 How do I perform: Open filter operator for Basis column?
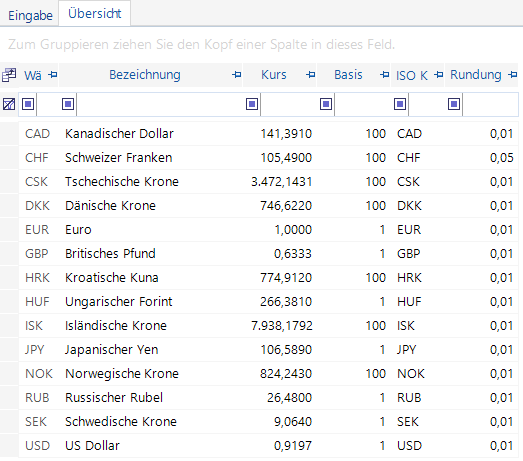pos(326,104)
